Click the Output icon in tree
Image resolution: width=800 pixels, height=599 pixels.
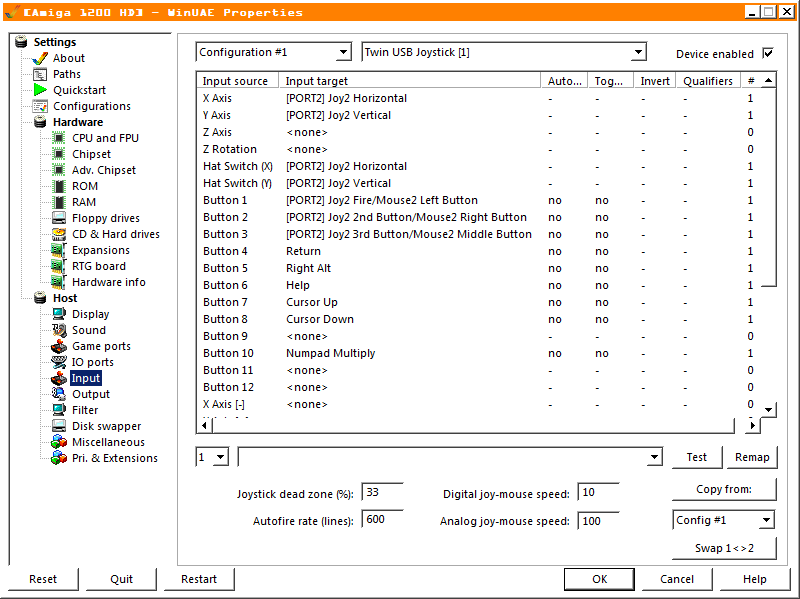click(x=59, y=394)
